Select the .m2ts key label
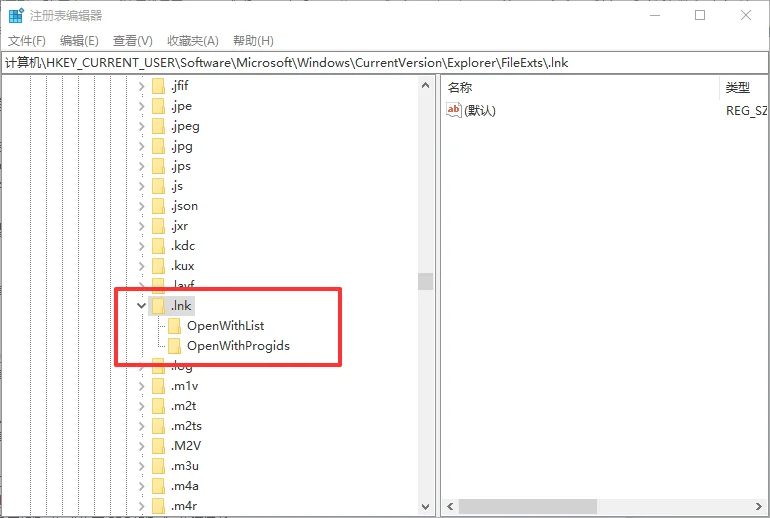Screen dimensions: 770x518 [186, 426]
